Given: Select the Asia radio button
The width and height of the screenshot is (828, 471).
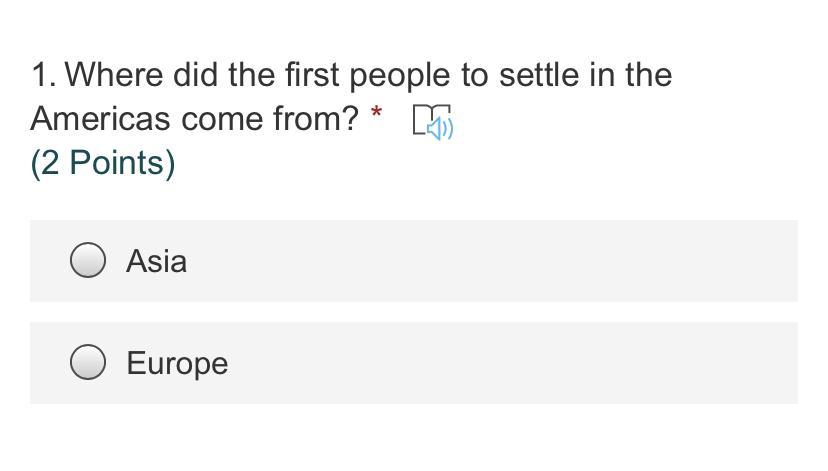Looking at the screenshot, I should click(x=88, y=261).
